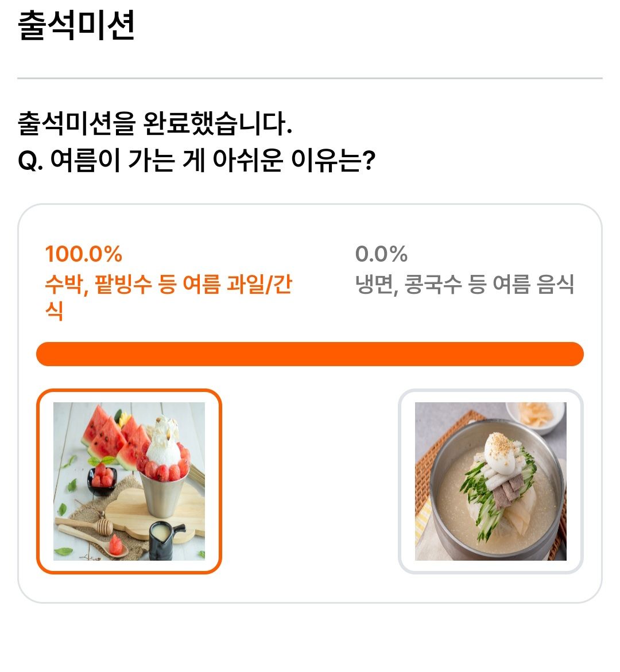Click the 출석미션 page title
Screen dimensions: 620x672
76,25
